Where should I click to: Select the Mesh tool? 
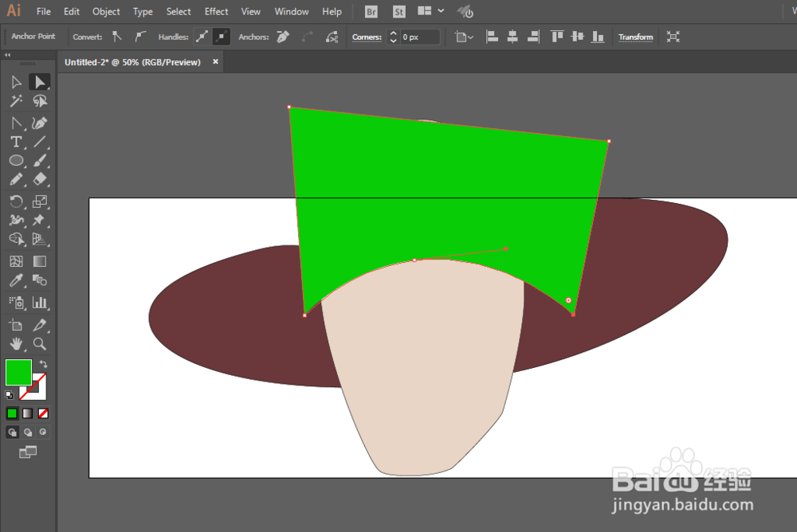16,261
